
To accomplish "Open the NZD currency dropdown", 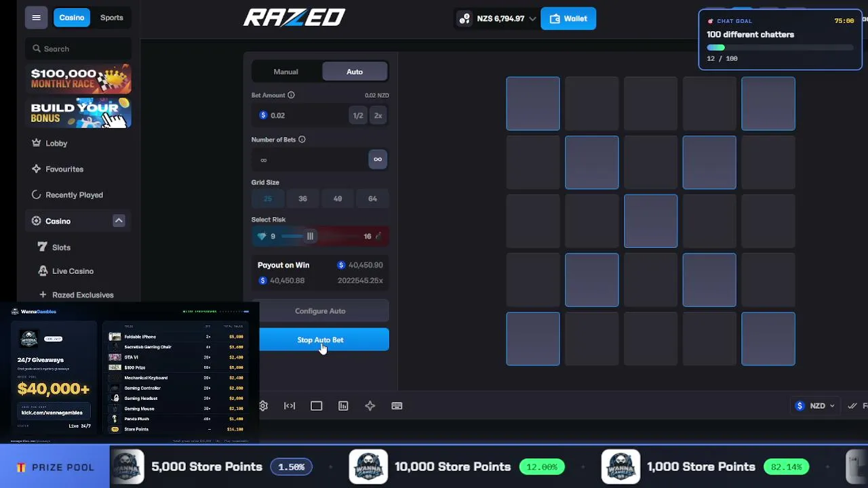I will tap(815, 406).
